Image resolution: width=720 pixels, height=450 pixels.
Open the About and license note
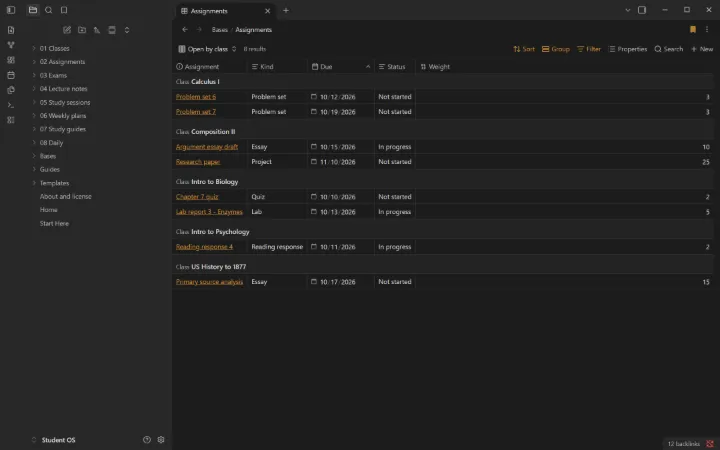coord(66,197)
